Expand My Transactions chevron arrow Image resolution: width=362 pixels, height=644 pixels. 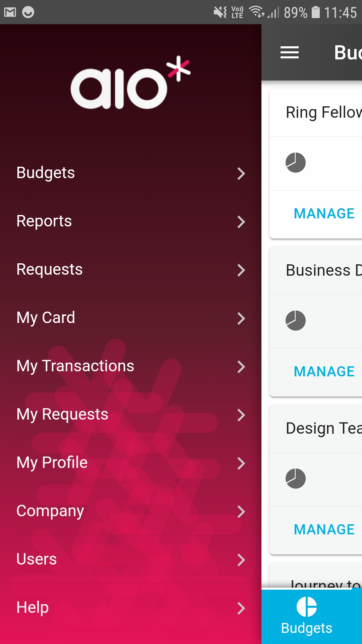(241, 367)
